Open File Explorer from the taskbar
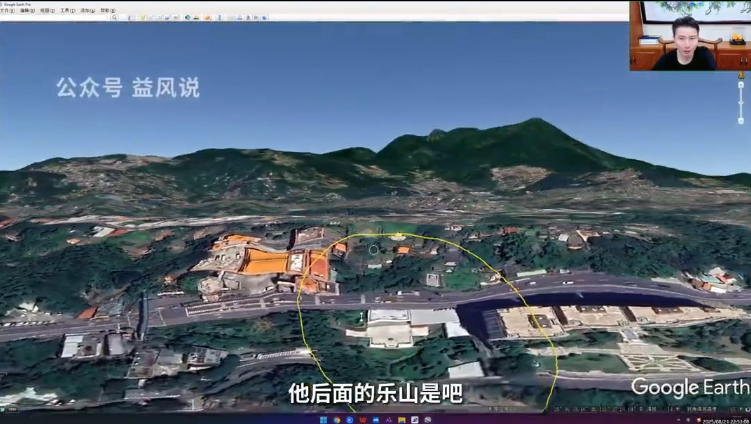 tap(402, 420)
